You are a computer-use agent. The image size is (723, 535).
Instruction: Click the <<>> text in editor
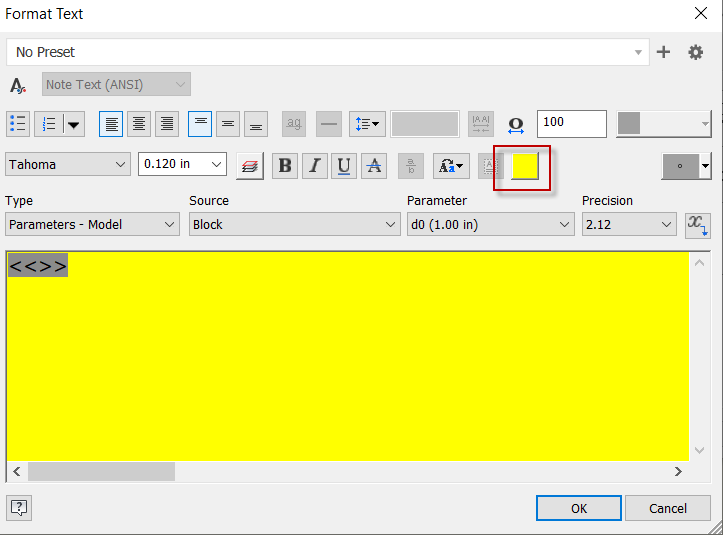point(38,266)
